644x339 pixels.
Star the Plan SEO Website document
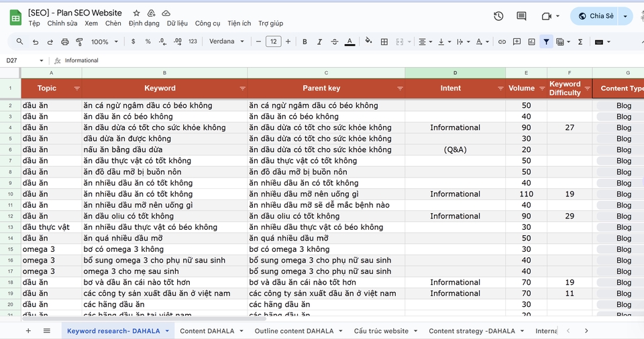[137, 13]
